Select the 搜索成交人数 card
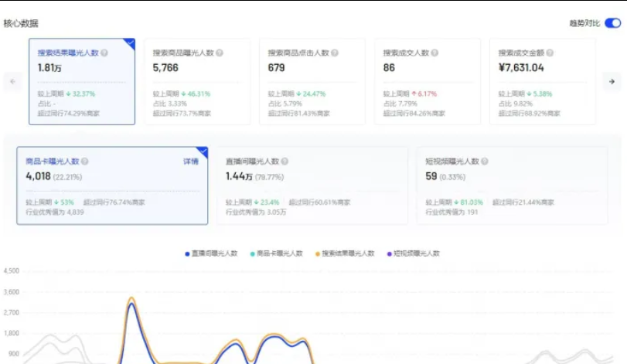627x364 pixels. (428, 81)
